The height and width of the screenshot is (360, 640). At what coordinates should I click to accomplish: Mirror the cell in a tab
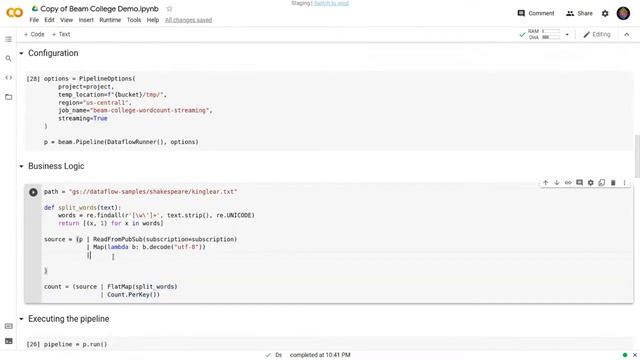coord(602,183)
